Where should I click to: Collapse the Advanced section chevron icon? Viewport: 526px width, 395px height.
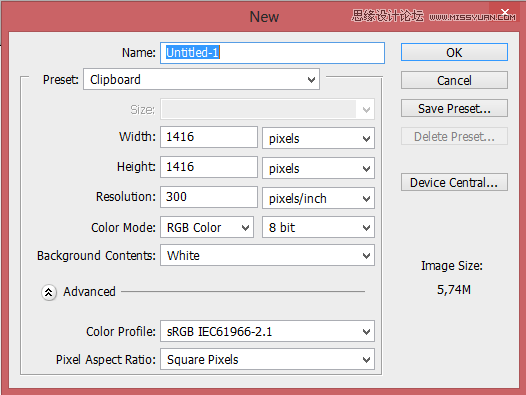click(x=49, y=292)
